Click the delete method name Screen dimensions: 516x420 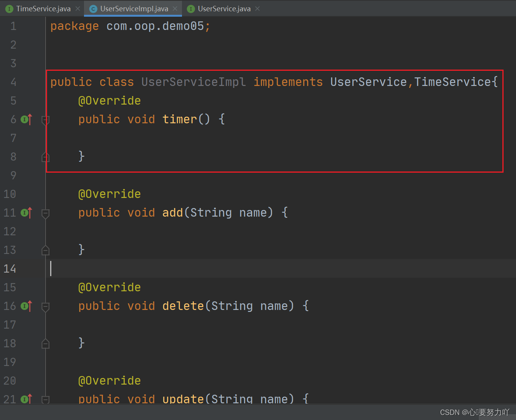point(183,306)
